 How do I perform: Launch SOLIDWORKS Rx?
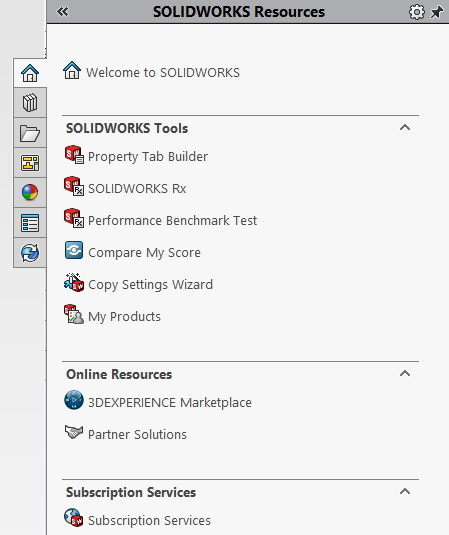coord(137,189)
